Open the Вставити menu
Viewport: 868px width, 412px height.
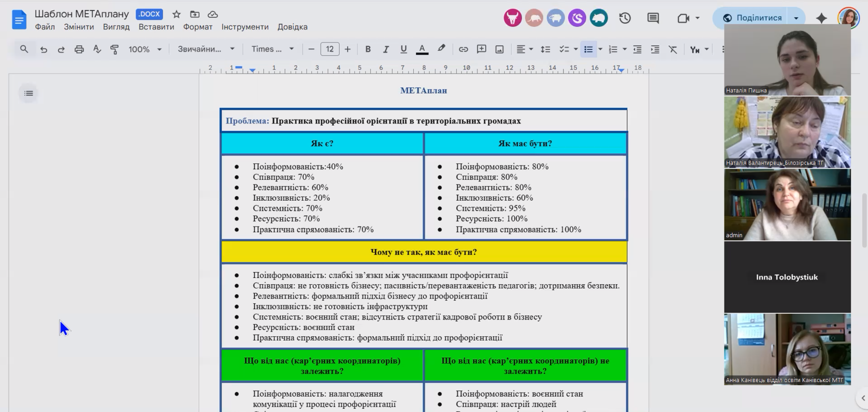156,27
